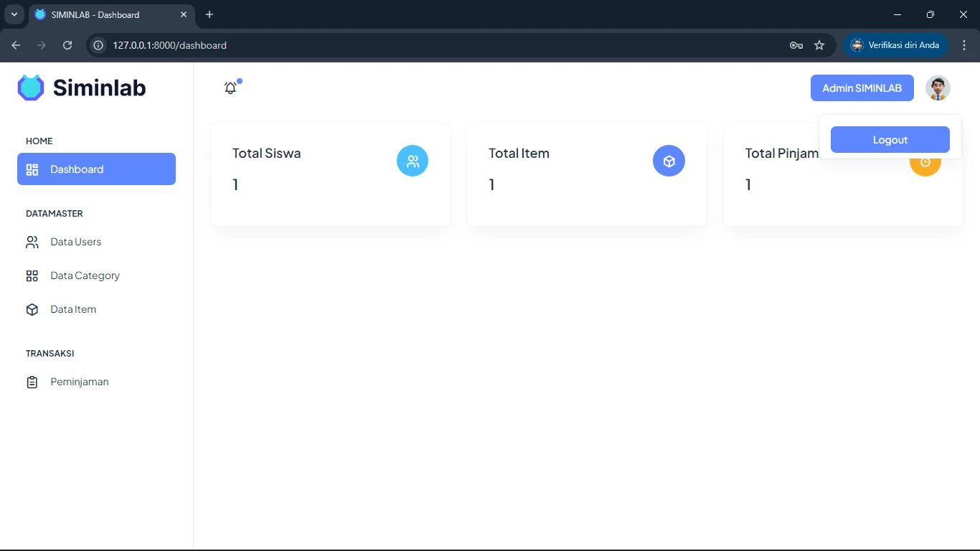Bookmark this page with star icon
This screenshot has width=980, height=551.
click(x=819, y=45)
